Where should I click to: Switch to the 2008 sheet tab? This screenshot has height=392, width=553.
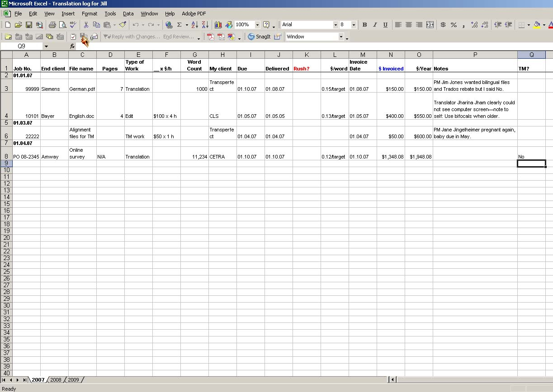pos(56,380)
